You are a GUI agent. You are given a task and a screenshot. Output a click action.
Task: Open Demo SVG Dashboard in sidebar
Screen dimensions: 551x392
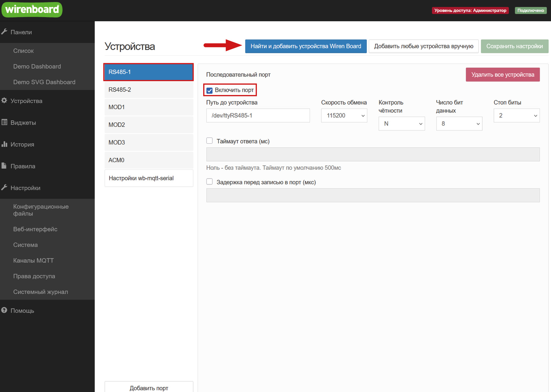click(x=44, y=82)
